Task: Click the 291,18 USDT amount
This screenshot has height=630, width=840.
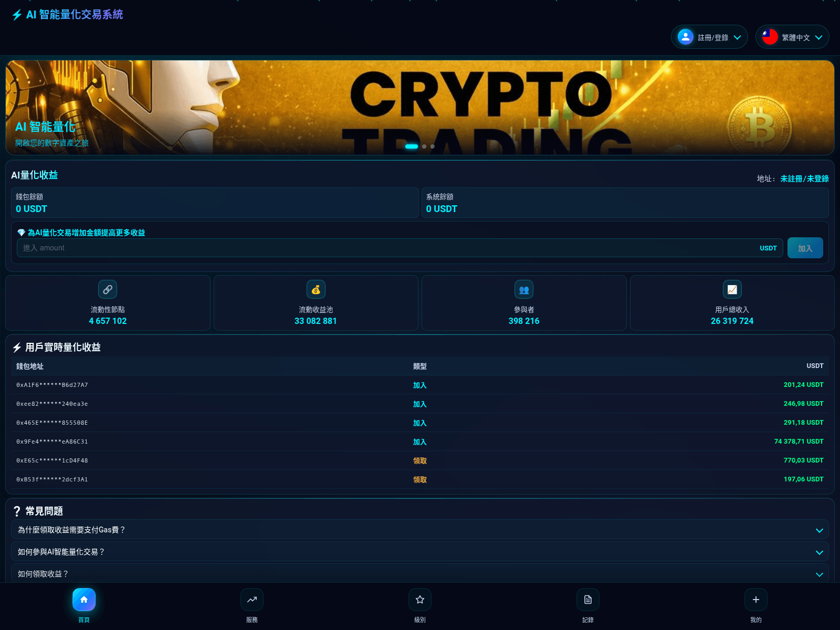Action: [803, 423]
